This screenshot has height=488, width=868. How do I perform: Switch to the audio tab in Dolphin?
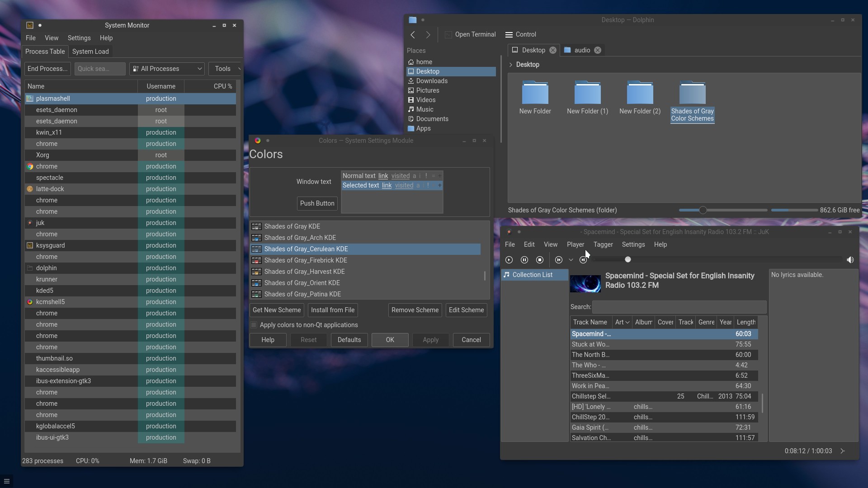[x=582, y=50]
